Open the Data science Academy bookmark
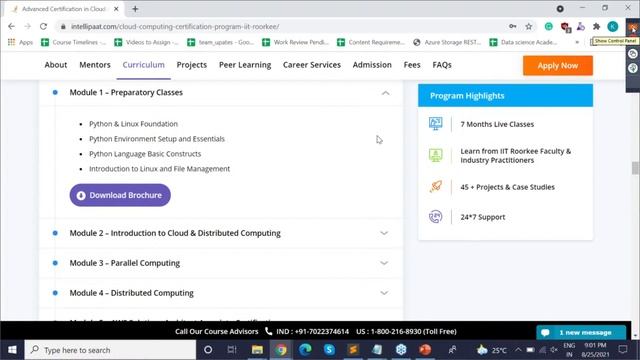Image resolution: width=640 pixels, height=360 pixels. point(523,42)
